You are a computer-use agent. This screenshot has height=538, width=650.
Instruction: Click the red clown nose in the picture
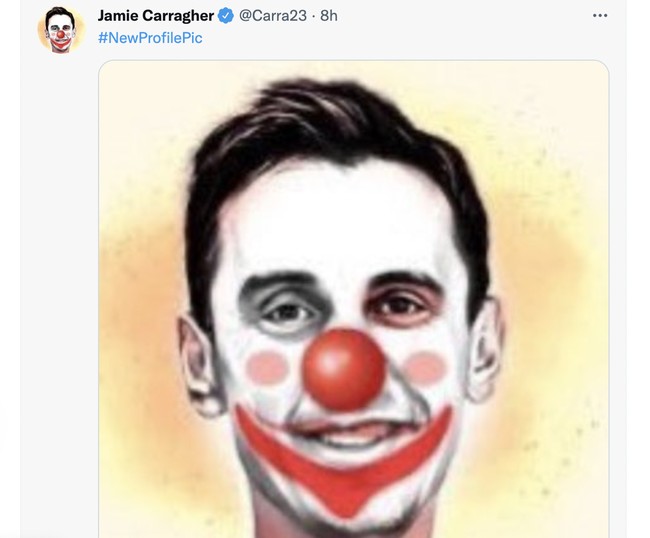pyautogui.click(x=344, y=367)
